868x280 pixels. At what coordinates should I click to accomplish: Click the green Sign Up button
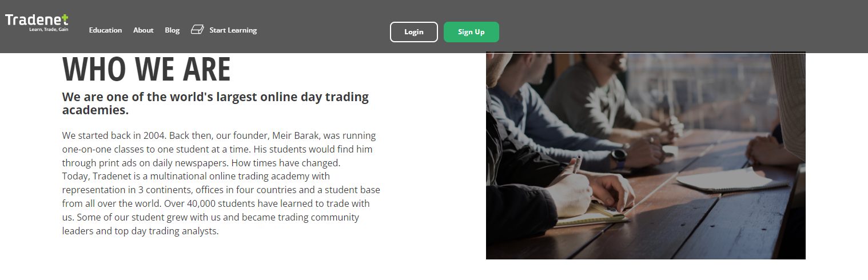471,32
